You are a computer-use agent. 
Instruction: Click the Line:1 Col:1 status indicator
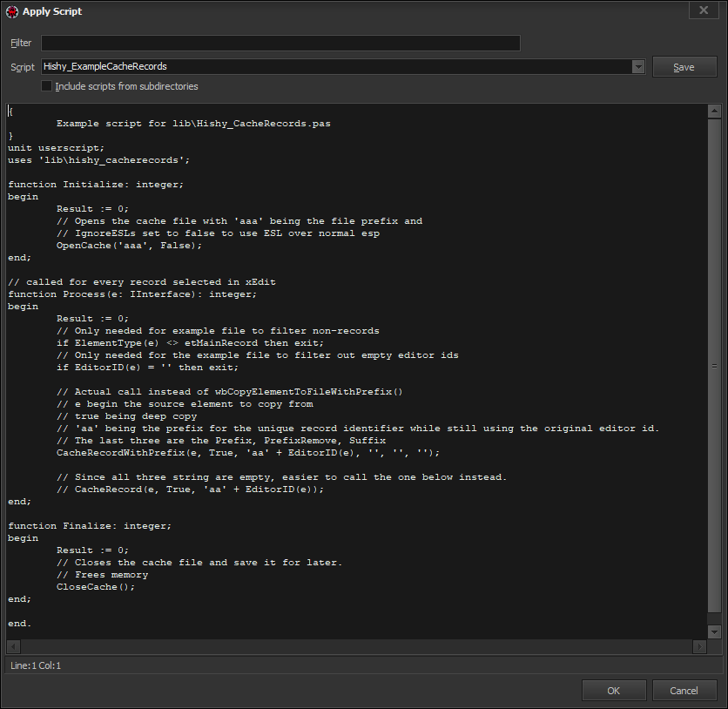36,665
